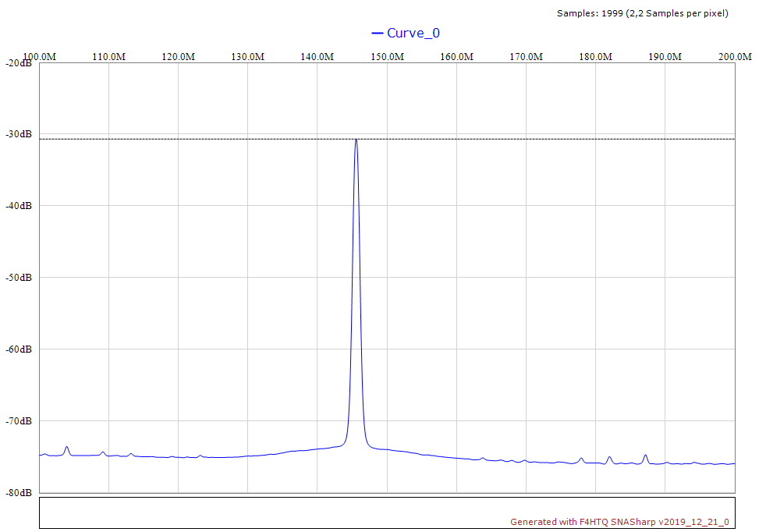The width and height of the screenshot is (766, 532).
Task: Click the -50dB level axis label
Action: [17, 278]
